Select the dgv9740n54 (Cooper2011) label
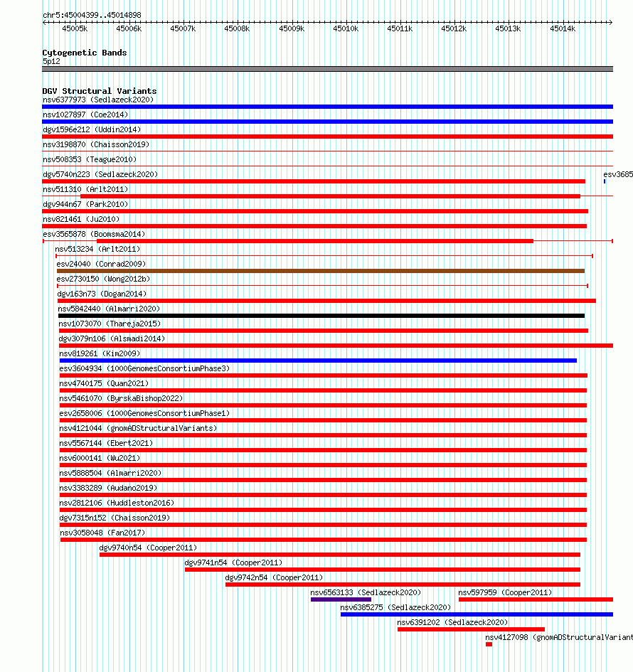 148,548
